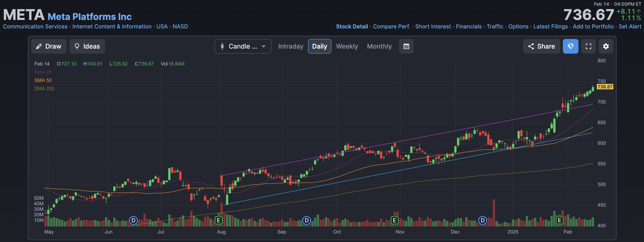
Task: Expand the Candle chart type dropdown
Action: click(243, 46)
